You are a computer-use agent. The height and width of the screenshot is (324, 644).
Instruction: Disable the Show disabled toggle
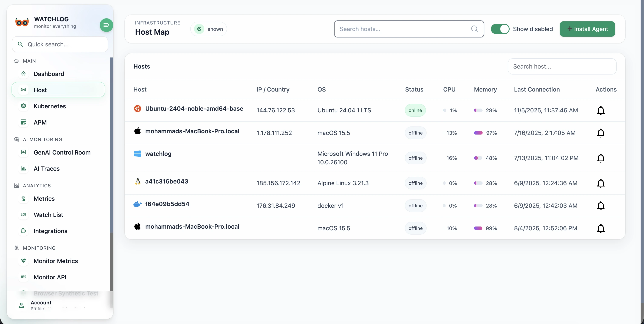click(x=500, y=29)
